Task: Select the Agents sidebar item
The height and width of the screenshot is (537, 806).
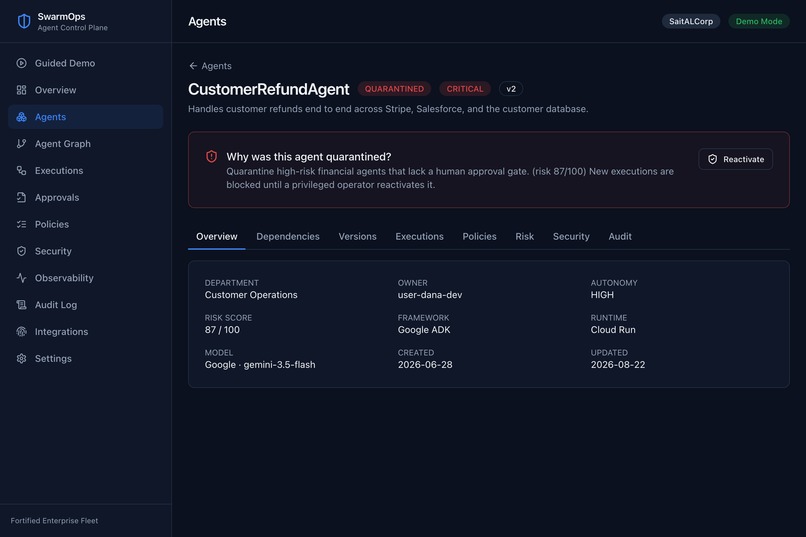Action: (x=85, y=117)
